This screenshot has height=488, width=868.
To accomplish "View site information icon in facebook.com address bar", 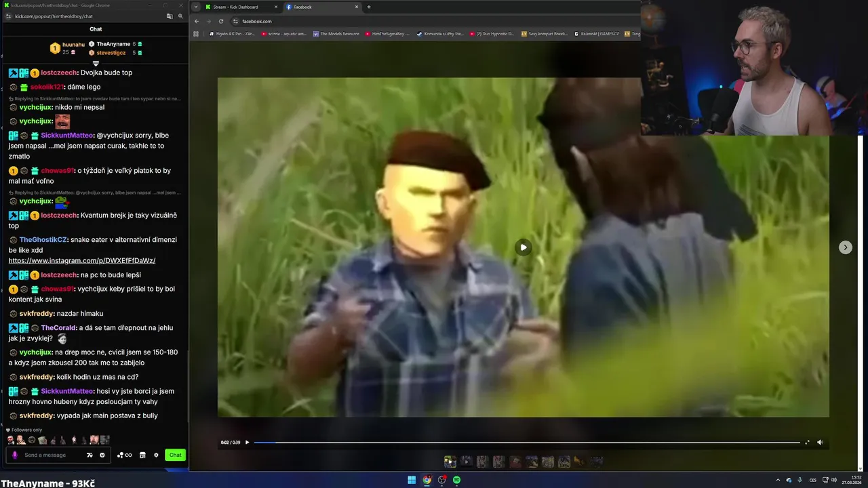I will [x=235, y=21].
